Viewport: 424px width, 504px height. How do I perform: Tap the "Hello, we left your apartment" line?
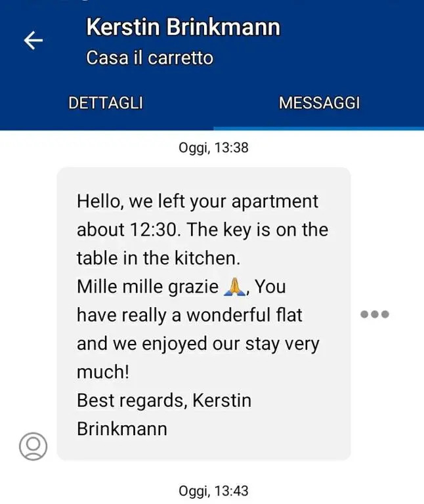point(197,201)
